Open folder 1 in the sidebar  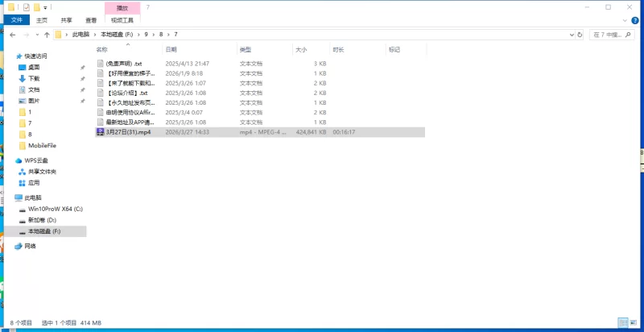pyautogui.click(x=30, y=112)
